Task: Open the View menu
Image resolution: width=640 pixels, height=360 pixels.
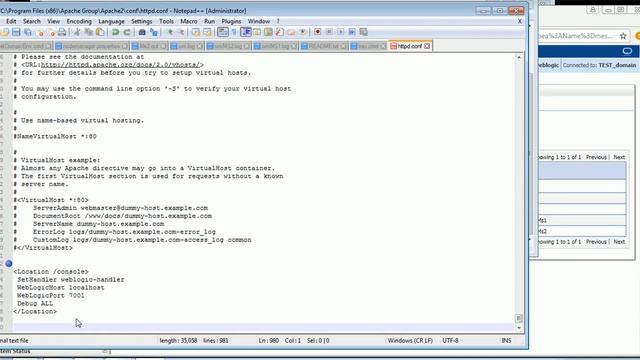Action: tap(53, 21)
